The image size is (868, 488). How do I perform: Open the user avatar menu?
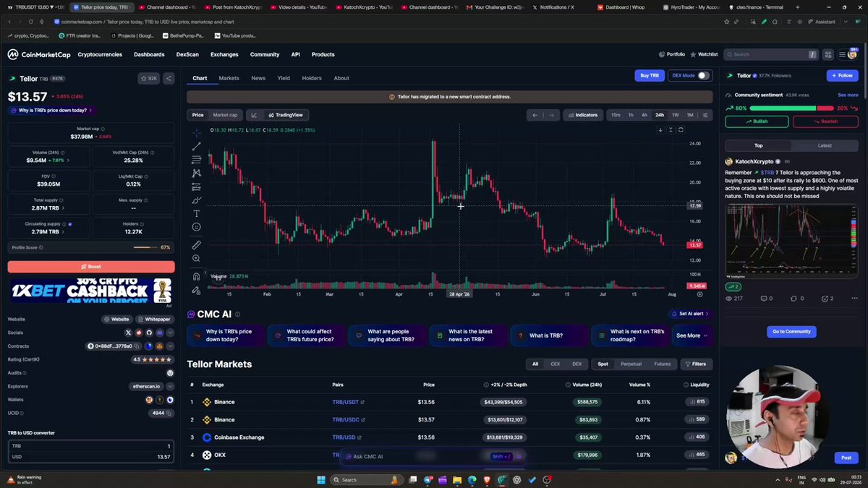tap(851, 54)
